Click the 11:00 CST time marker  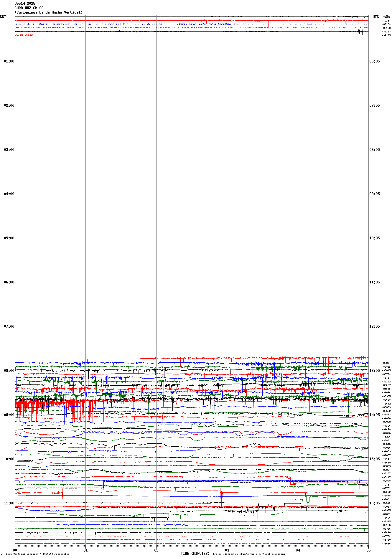coord(9,503)
